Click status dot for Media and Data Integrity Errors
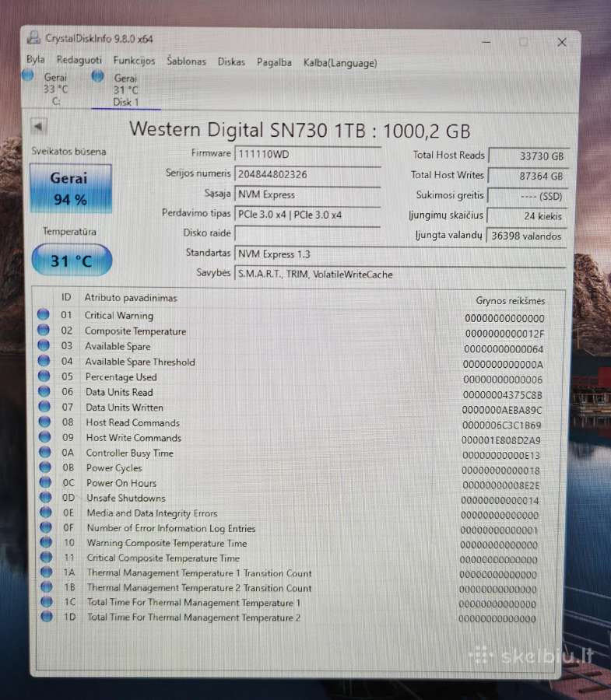Viewport: 611px width, 700px height. (x=46, y=512)
